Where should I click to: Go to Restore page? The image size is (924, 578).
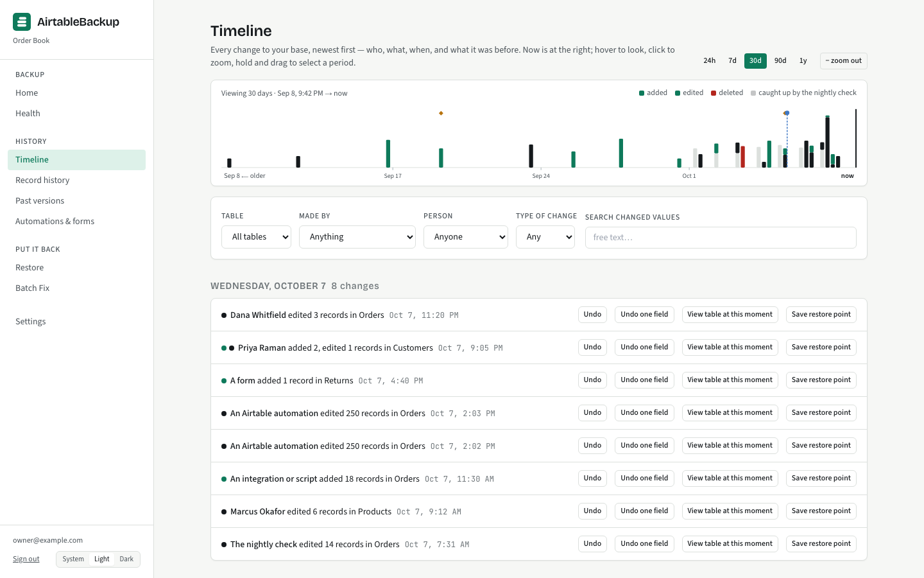click(76, 268)
